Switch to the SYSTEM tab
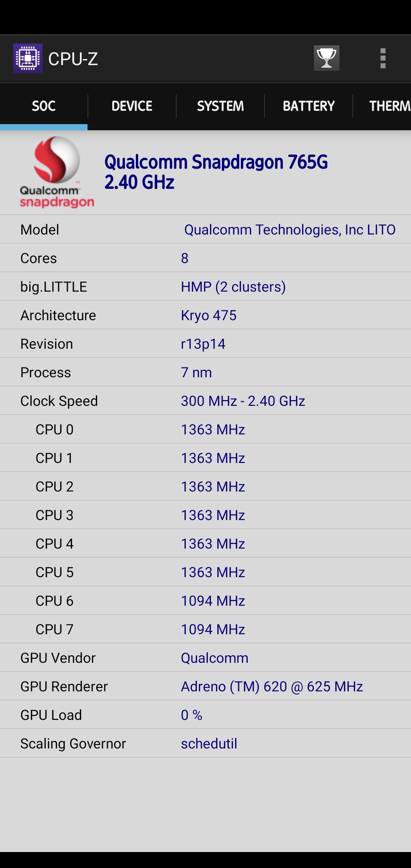The height and width of the screenshot is (868, 411). coord(220,106)
